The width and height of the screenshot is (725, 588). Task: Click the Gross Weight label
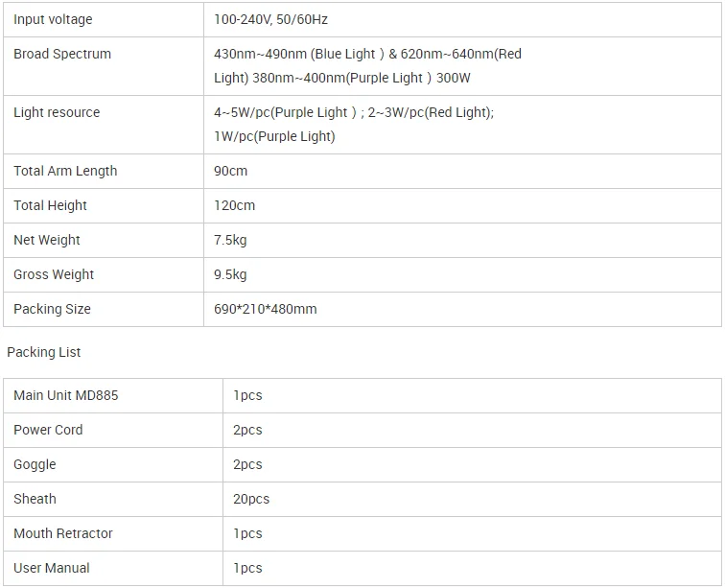(x=54, y=274)
